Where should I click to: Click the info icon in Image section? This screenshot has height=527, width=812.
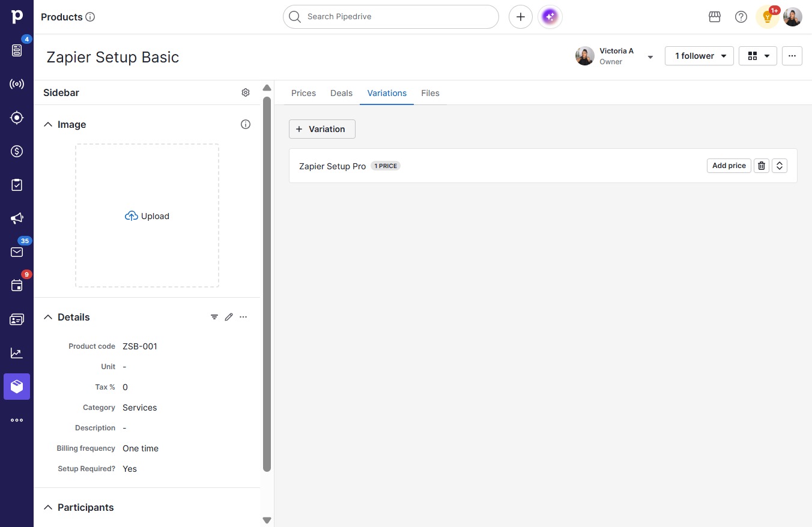246,124
